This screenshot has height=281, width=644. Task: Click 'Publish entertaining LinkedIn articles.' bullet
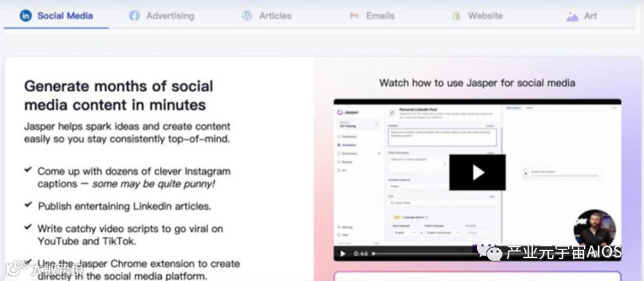pos(125,206)
